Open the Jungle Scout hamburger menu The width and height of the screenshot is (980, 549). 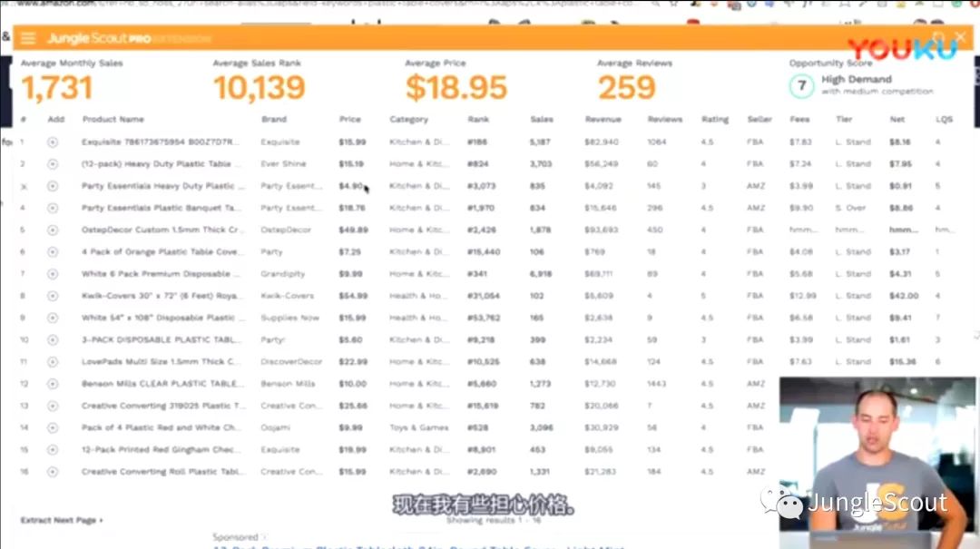[27, 38]
